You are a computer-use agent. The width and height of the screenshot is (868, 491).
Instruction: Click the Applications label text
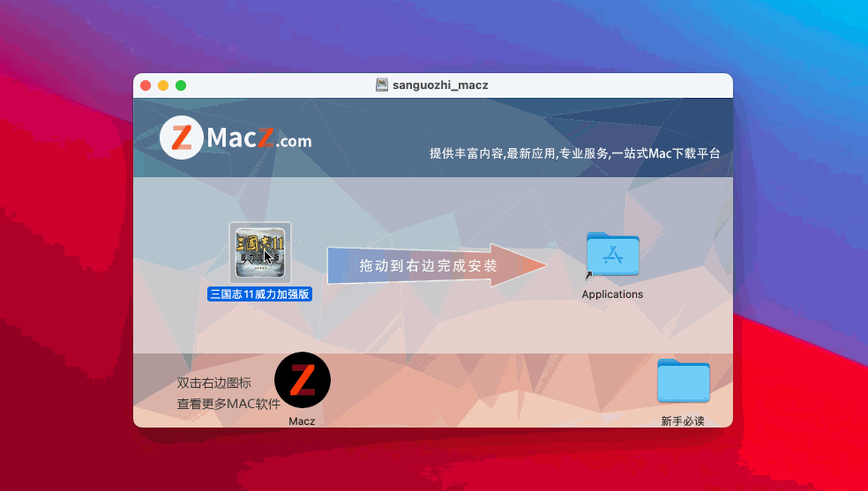(x=612, y=294)
